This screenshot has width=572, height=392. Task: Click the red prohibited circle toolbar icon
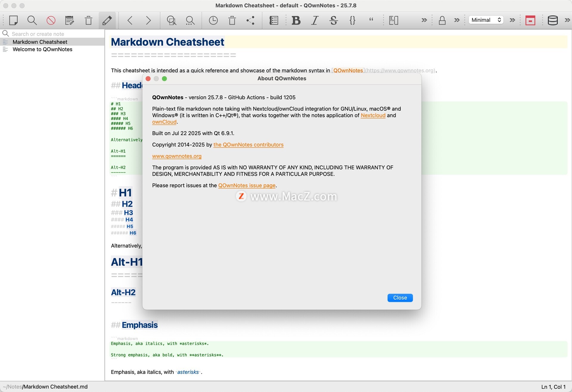pos(51,20)
